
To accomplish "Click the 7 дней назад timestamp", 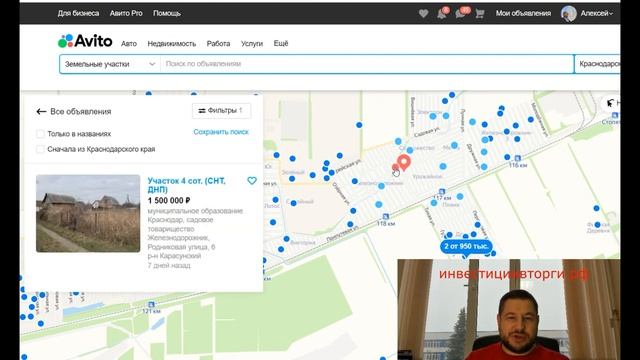I will tap(169, 265).
